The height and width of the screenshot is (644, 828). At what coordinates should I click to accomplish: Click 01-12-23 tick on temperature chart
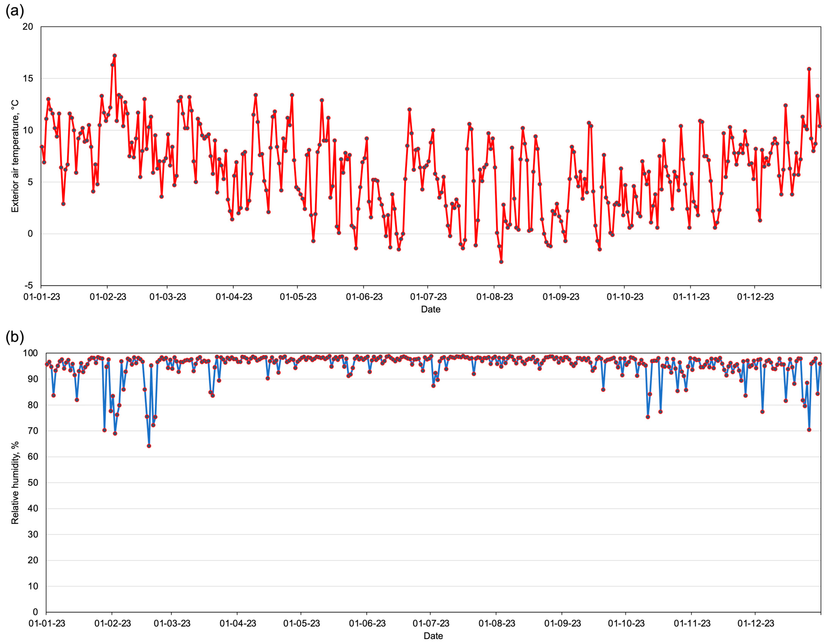pos(755,297)
